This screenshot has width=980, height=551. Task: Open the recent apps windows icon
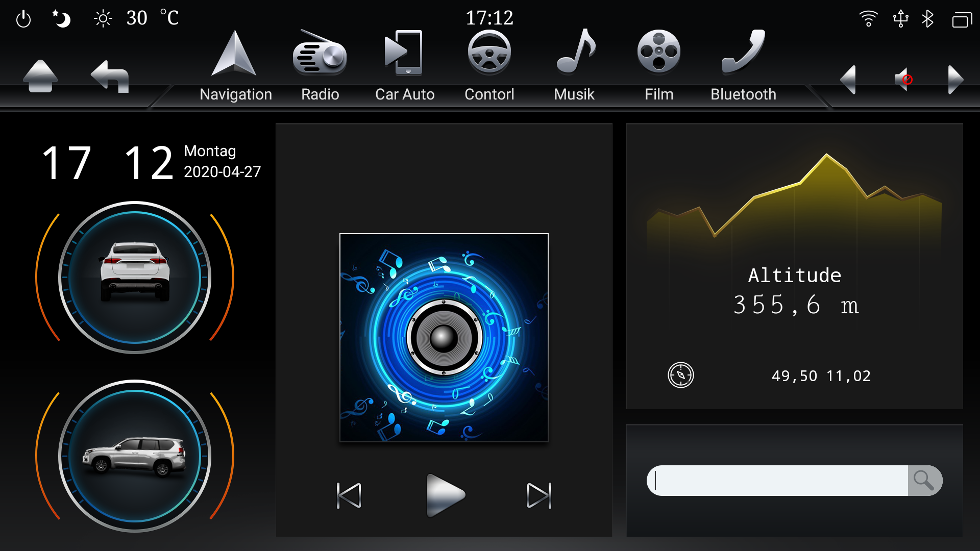(962, 19)
